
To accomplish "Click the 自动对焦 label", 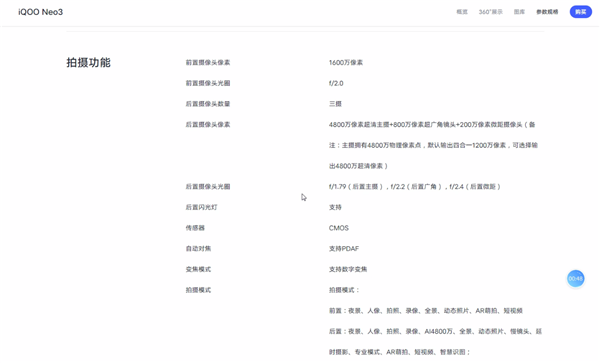I will [198, 248].
